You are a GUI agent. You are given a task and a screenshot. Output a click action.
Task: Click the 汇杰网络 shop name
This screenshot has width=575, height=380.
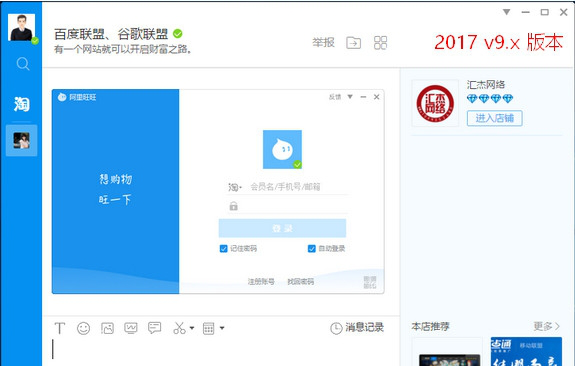[x=486, y=85]
